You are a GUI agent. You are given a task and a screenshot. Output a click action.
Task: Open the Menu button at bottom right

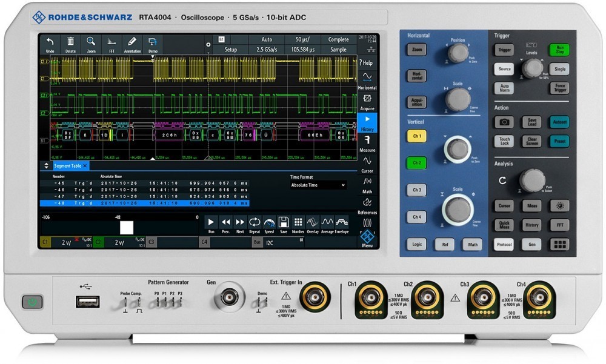click(x=367, y=240)
